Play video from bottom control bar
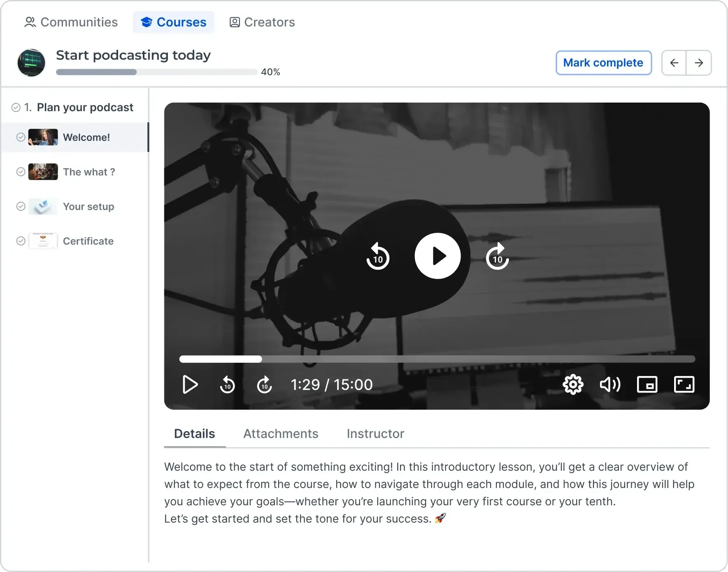Screen dimensions: 728x572 pyautogui.click(x=190, y=385)
